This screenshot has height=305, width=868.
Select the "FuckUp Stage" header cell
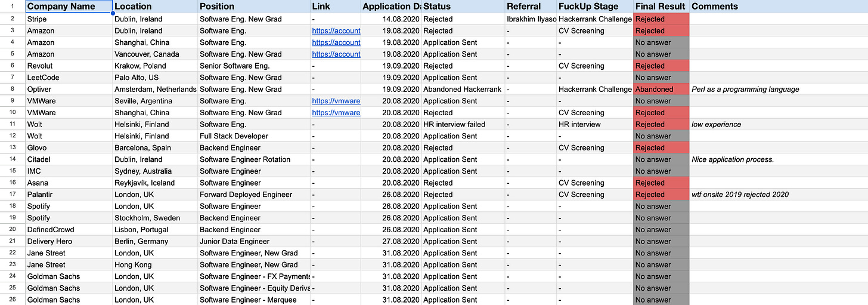(594, 7)
